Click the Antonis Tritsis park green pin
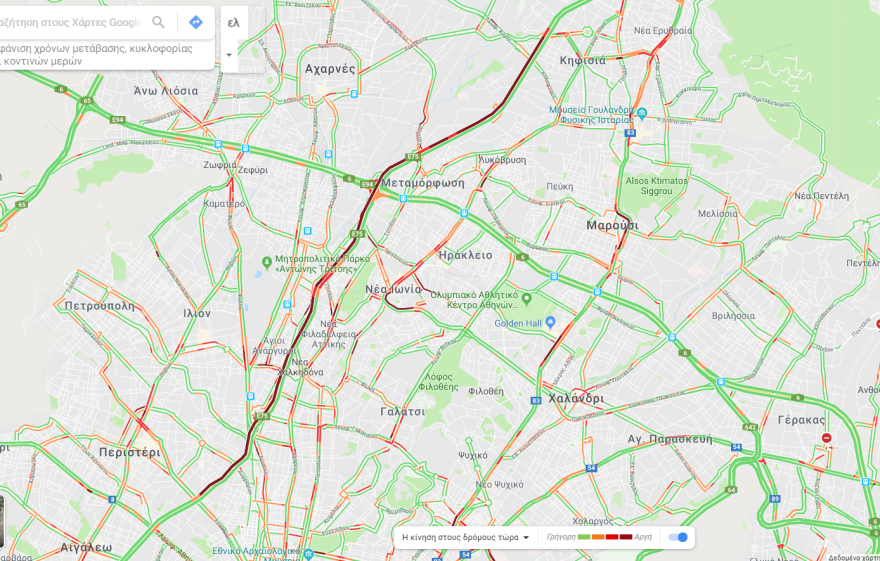 [x=267, y=262]
